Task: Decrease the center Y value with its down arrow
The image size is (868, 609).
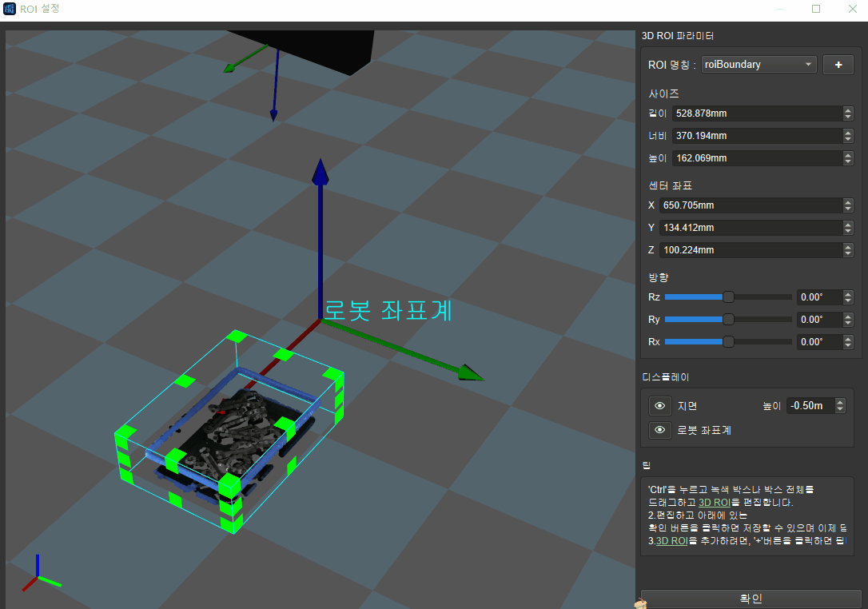Action: pos(848,232)
